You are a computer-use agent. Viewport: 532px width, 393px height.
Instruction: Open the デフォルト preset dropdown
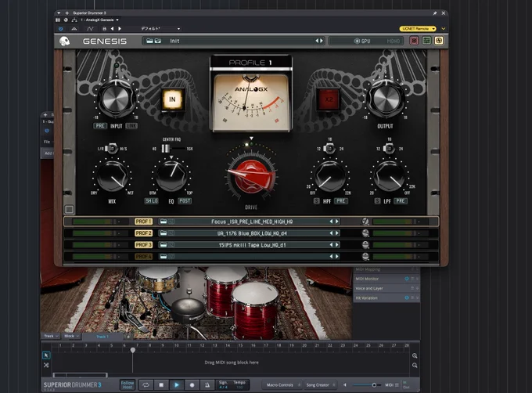click(x=160, y=29)
